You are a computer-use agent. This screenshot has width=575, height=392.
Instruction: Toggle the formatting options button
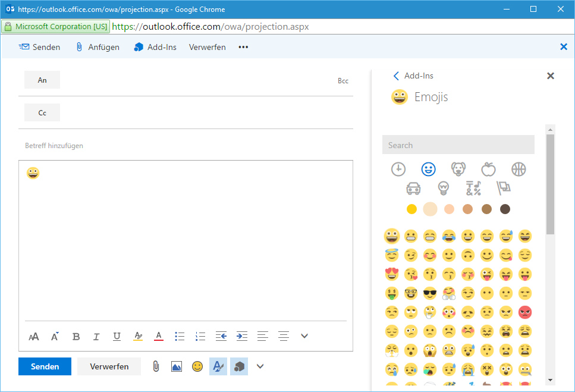pyautogui.click(x=218, y=366)
